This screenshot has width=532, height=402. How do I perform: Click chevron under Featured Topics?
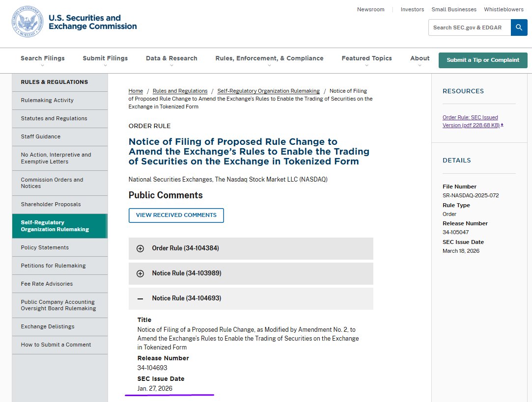(366, 65)
